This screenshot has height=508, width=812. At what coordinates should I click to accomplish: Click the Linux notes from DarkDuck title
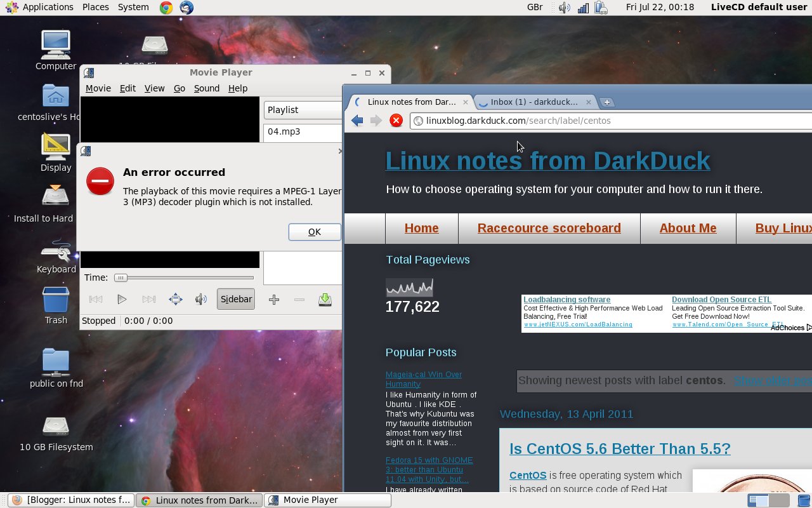click(547, 161)
